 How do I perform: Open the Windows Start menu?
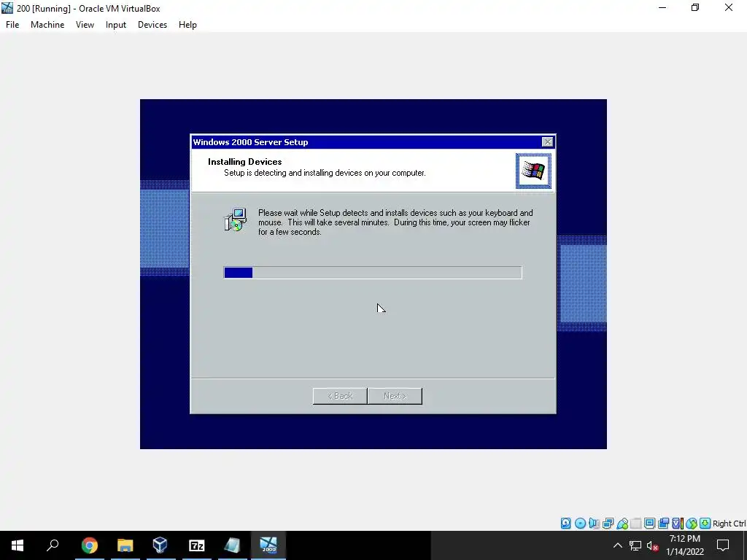click(x=18, y=545)
